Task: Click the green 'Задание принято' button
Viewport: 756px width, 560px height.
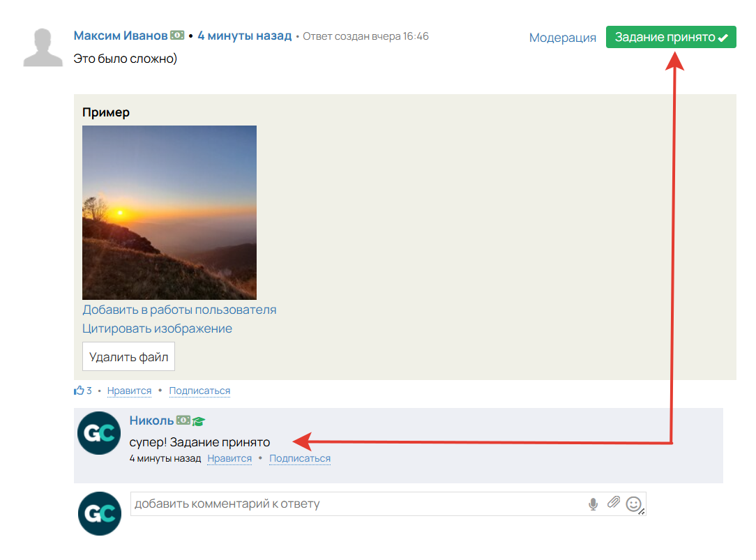Action: point(671,37)
